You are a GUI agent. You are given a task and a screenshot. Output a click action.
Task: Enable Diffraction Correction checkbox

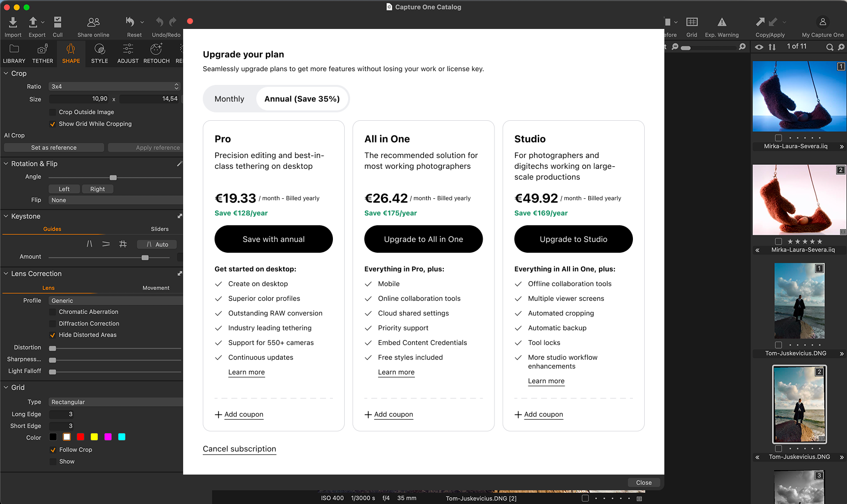click(x=53, y=324)
